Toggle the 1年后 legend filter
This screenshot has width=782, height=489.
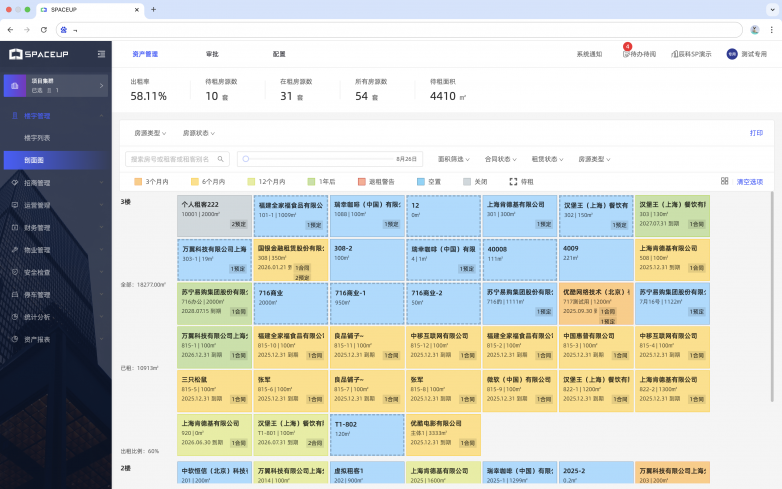[x=321, y=181]
